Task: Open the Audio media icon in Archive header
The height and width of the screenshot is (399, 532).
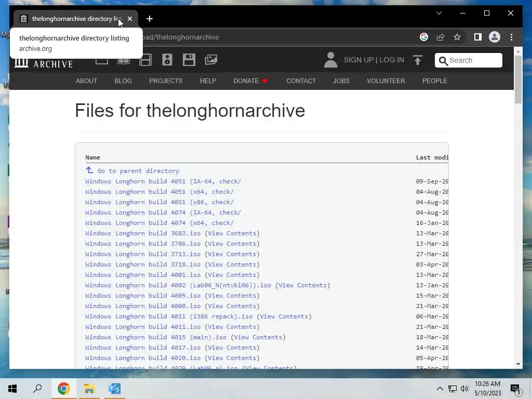Action: 167,60
